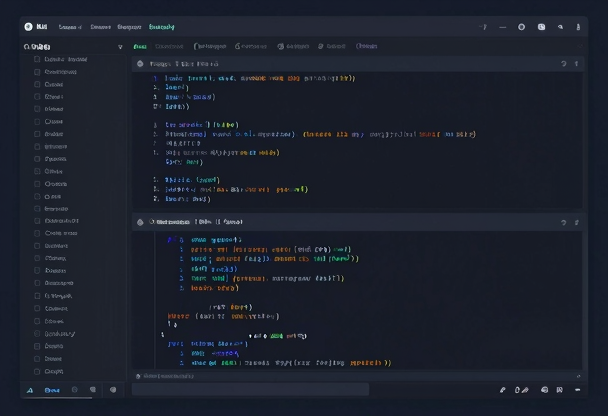Tick the first checkbox in the sidebar list
This screenshot has width=608, height=416.
pyautogui.click(x=38, y=59)
